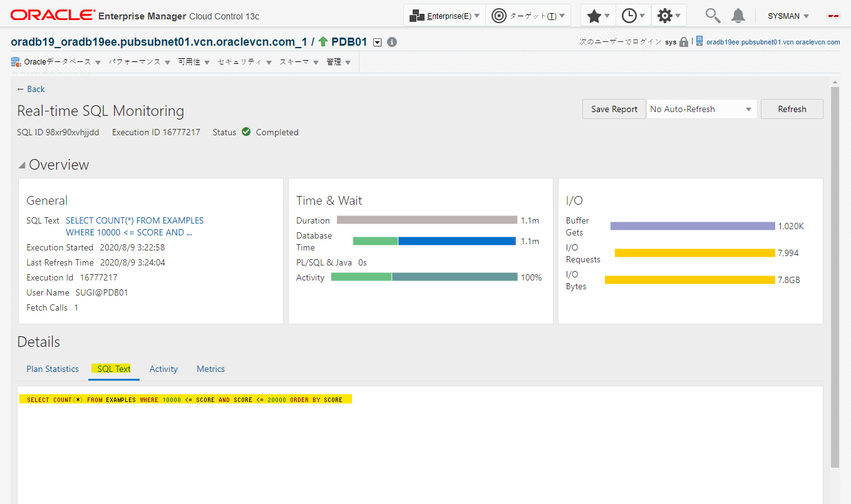
Task: Click the Save Report button
Action: click(x=614, y=108)
